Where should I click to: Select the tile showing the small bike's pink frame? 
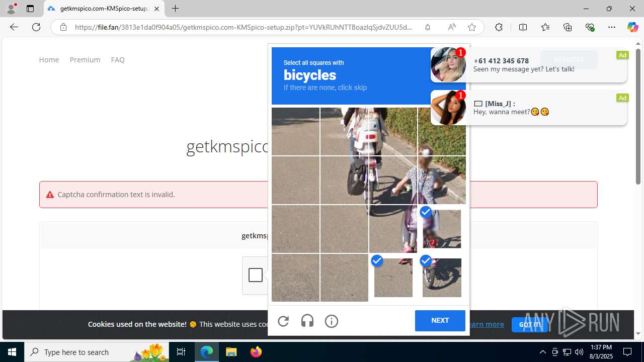pos(393,229)
